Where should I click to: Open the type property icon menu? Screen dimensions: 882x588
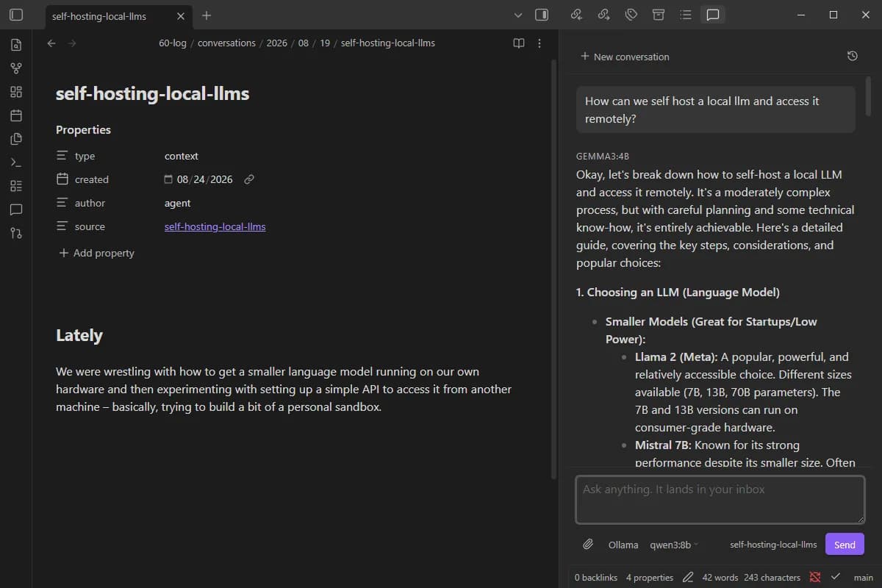point(62,156)
